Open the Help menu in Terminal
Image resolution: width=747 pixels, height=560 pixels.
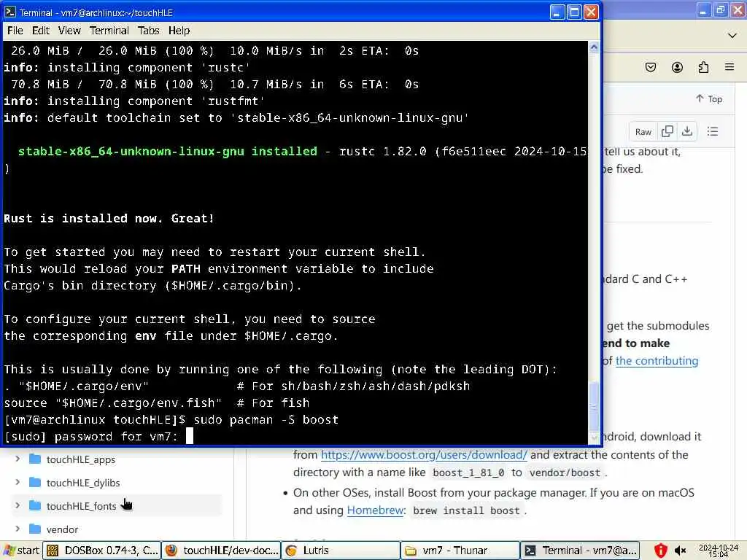[179, 31]
